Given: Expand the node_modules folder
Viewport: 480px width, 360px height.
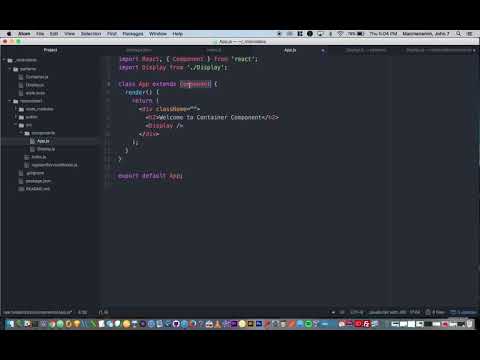Looking at the screenshot, I should (39, 109).
